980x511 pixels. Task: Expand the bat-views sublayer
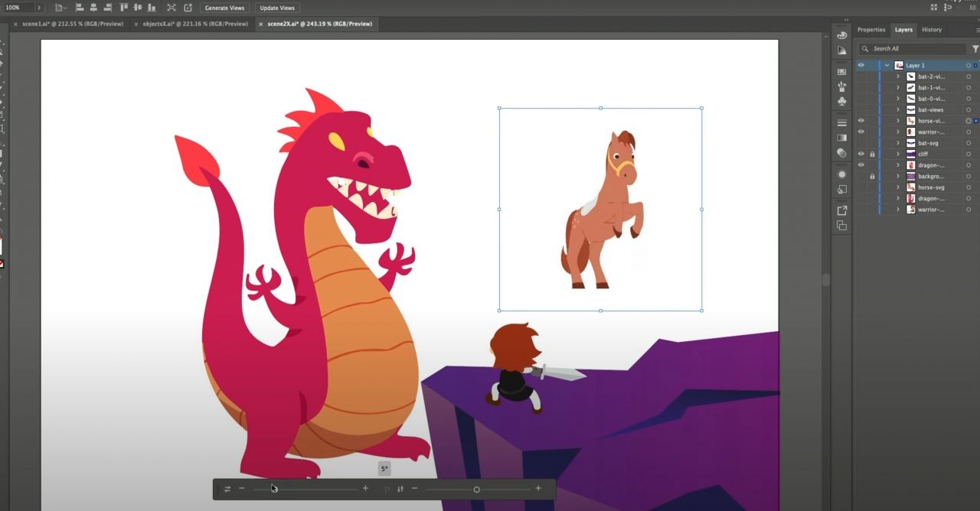[x=898, y=110]
